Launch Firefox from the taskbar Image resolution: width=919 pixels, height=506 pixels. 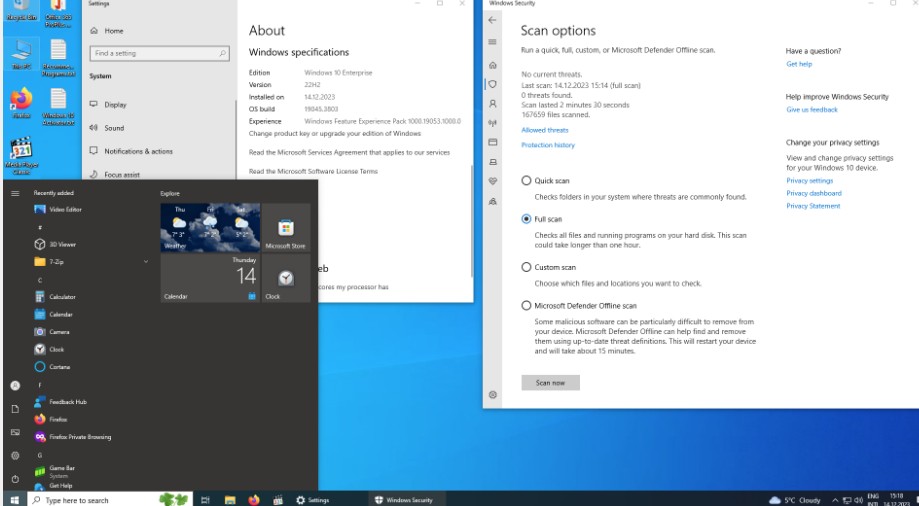[x=254, y=500]
